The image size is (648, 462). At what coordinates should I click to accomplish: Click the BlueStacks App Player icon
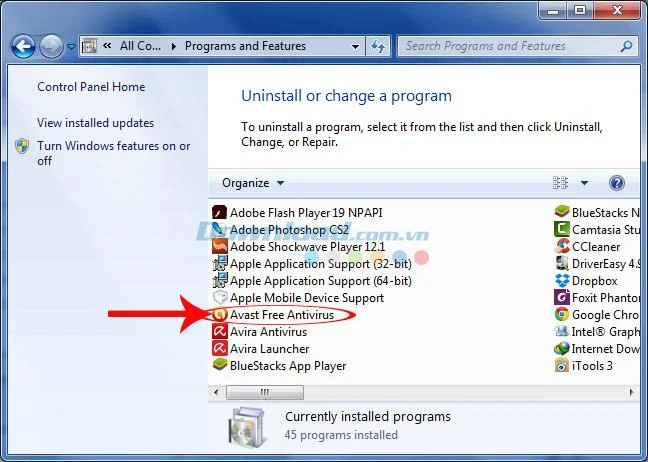click(219, 365)
